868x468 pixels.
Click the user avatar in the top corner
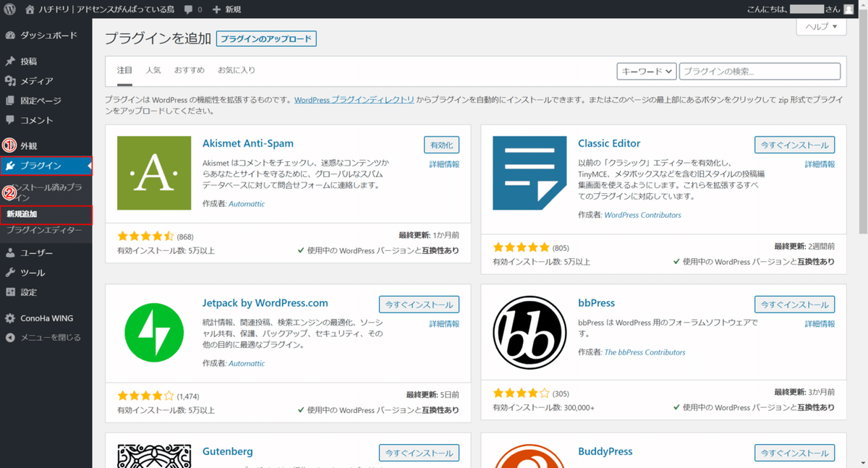point(849,9)
